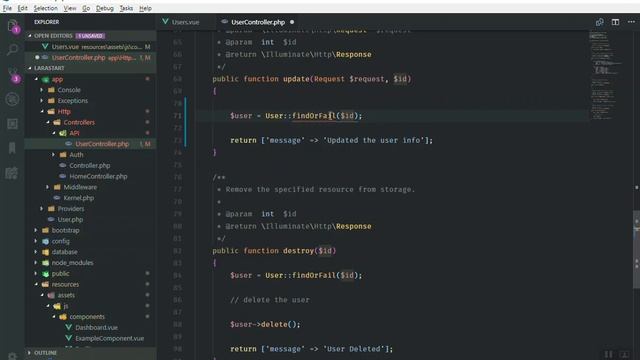Viewport: 640px width, 360px height.
Task: Open HomeController.php in the file tree
Action: click(90, 176)
